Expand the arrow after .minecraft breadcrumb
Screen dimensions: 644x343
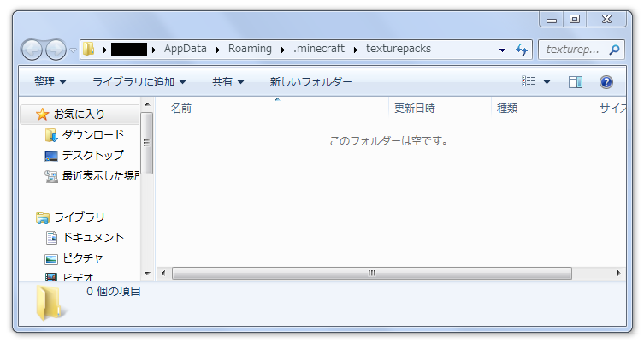(355, 50)
